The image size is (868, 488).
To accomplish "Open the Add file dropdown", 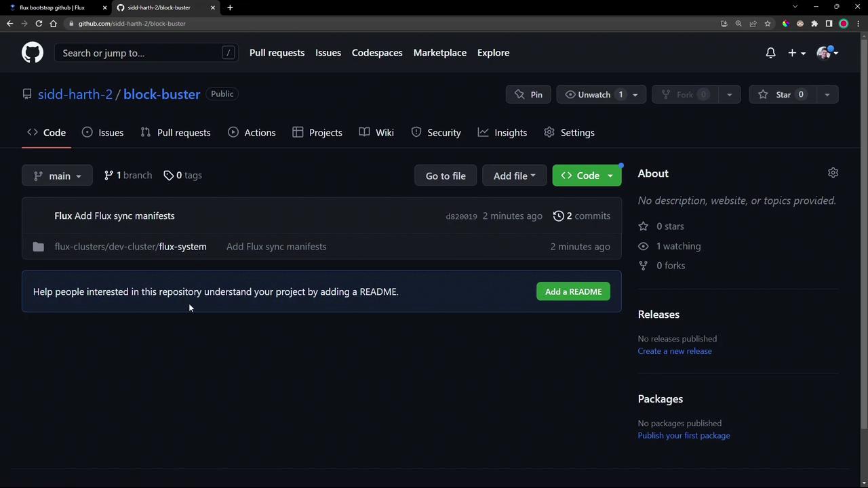I will pyautogui.click(x=513, y=176).
